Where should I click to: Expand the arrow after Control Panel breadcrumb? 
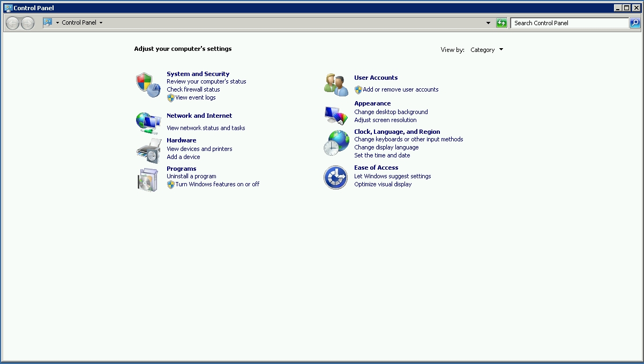(101, 23)
